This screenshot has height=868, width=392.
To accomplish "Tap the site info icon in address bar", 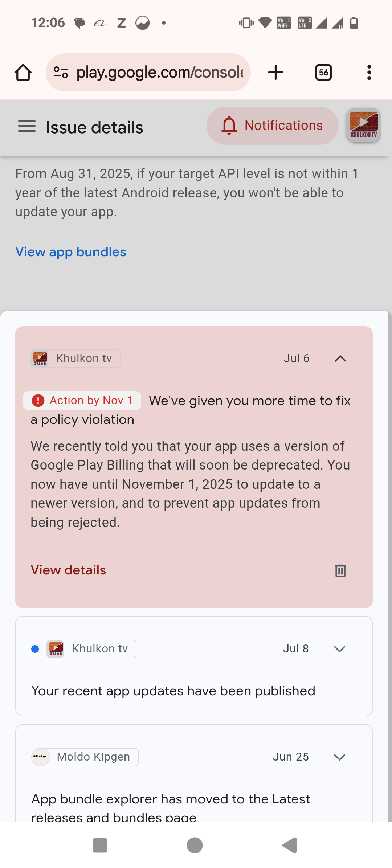I will click(61, 73).
